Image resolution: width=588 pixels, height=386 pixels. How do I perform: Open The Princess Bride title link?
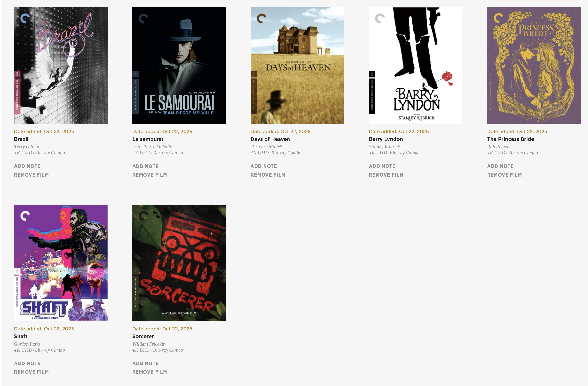510,139
